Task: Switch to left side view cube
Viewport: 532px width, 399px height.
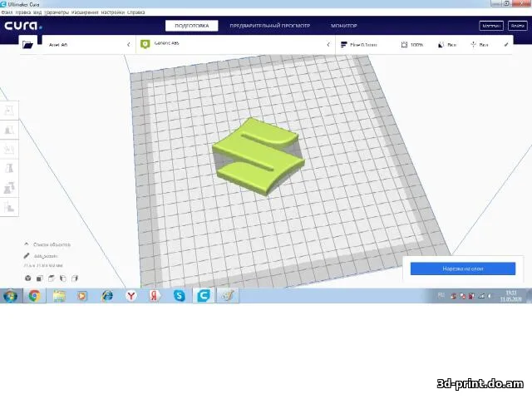Action: pyautogui.click(x=63, y=278)
